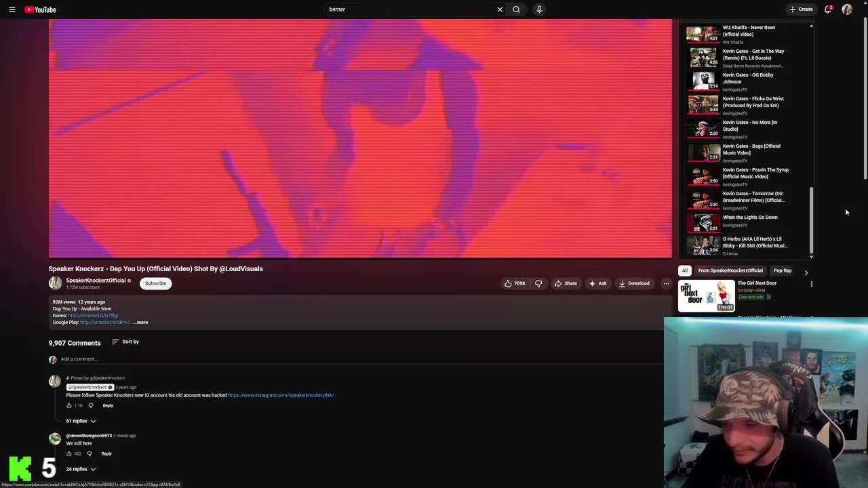Open the @deventhompson8973 profile name

click(89, 436)
